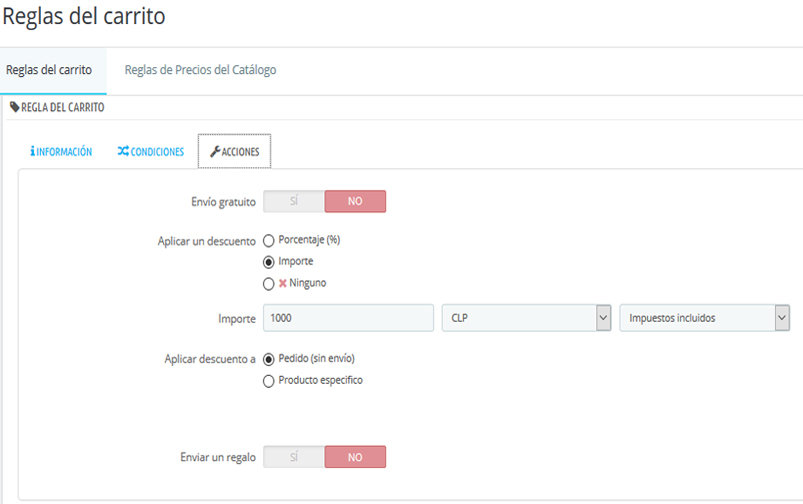Screen dimensions: 803x504
Task: Select the Porcentaje (%) discount option
Action: (x=268, y=240)
